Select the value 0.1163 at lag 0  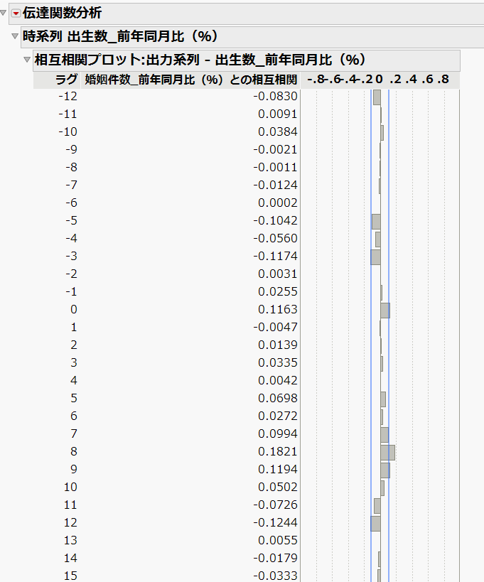pos(278,309)
